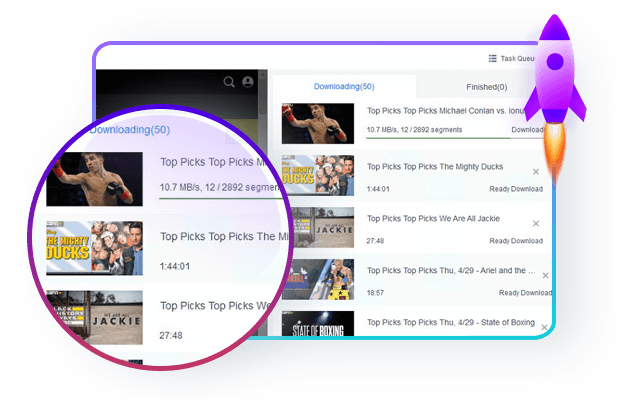This screenshot has height=400, width=625.
Task: Click Ready Download for The Mighty Ducks
Action: point(516,189)
